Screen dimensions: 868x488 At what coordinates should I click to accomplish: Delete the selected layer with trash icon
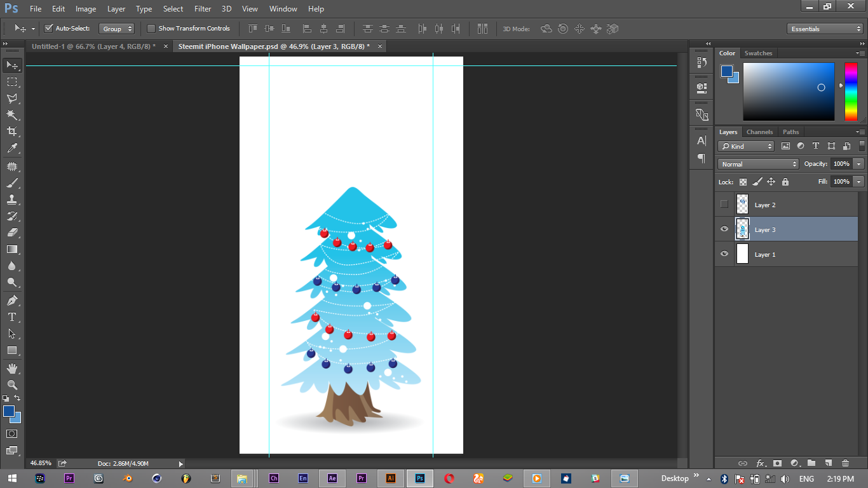point(845,463)
